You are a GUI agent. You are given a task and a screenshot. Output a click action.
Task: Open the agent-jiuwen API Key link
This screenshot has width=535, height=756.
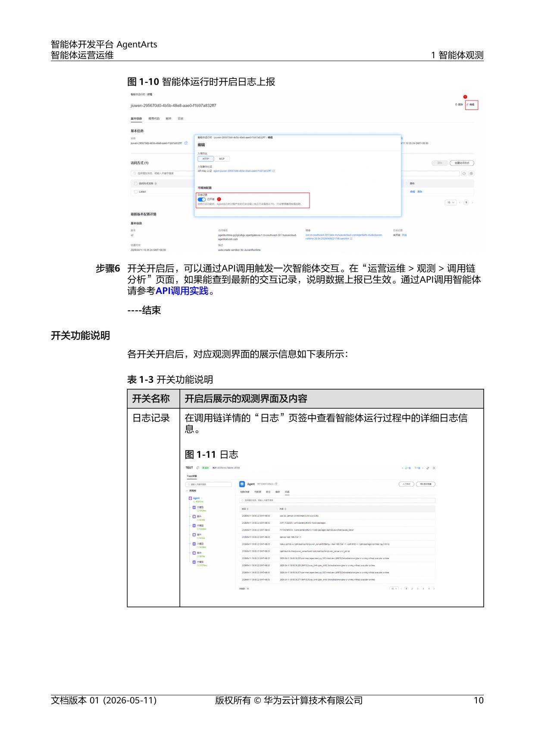242,171
